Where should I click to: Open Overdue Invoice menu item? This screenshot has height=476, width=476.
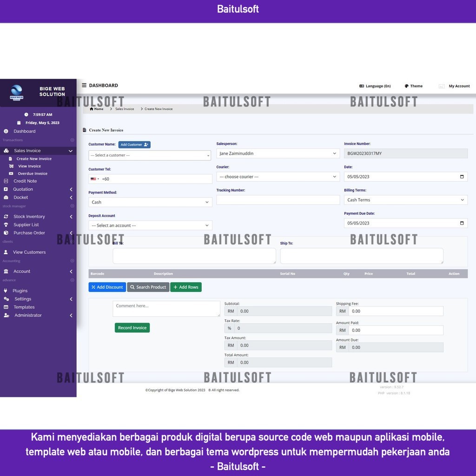[x=33, y=173]
